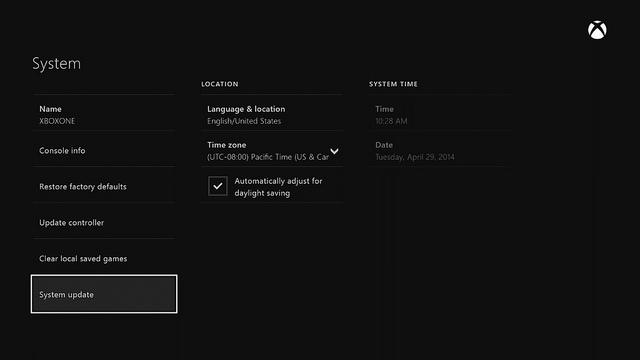
Task: Click the SYSTEM TIME section header
Action: (x=393, y=84)
